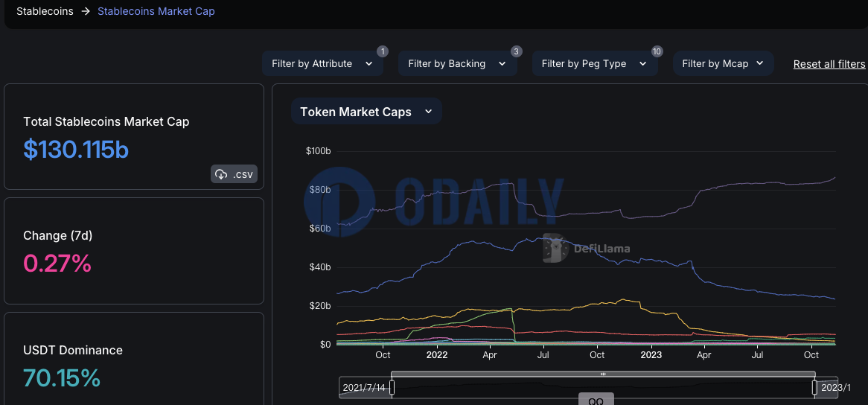
Task: Click the zoom reset icon below the timeline
Action: [596, 401]
